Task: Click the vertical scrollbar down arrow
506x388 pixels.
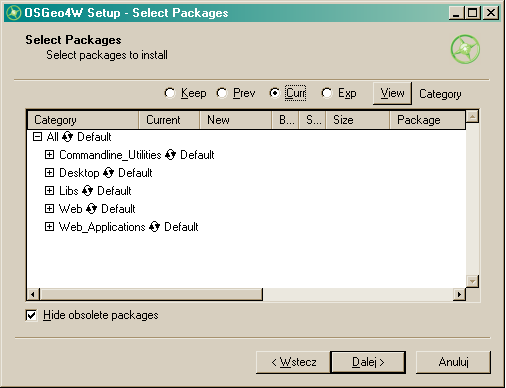Action: coord(472,281)
